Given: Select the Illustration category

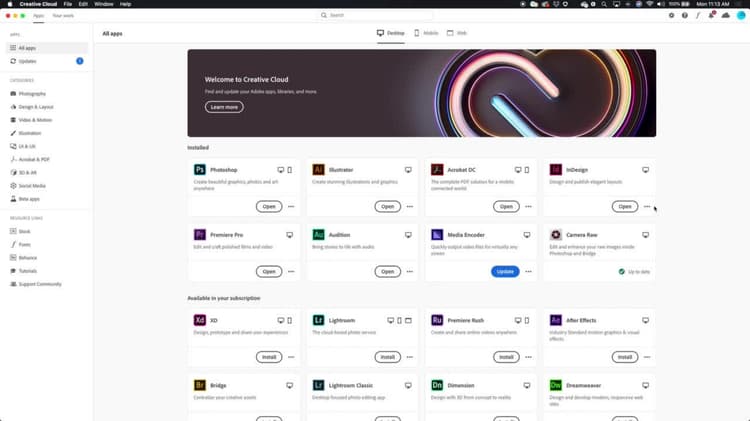Looking at the screenshot, I should pyautogui.click(x=26, y=133).
